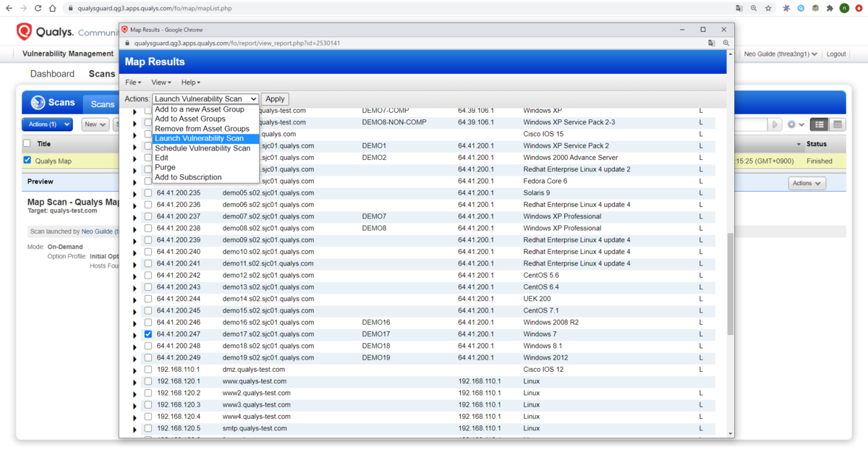Select Remove from Asset Groups option
This screenshot has width=868, height=455.
(205, 129)
